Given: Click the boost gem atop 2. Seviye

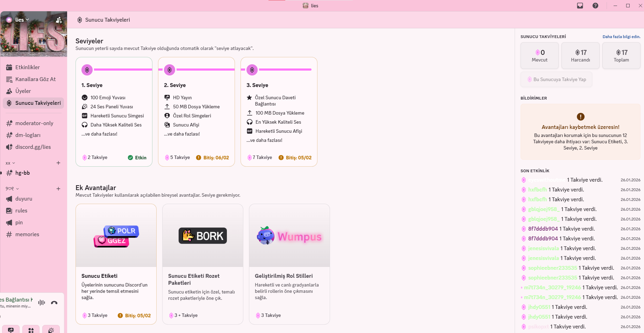Looking at the screenshot, I should tap(170, 70).
